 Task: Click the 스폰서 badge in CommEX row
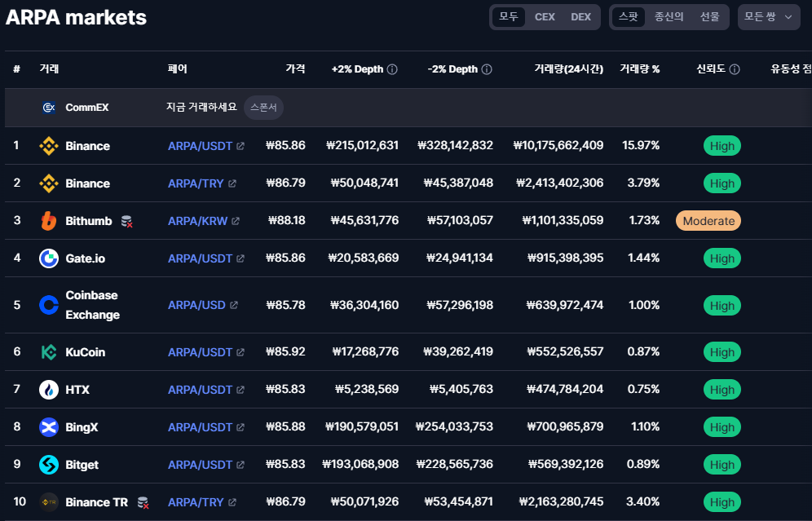[x=263, y=108]
